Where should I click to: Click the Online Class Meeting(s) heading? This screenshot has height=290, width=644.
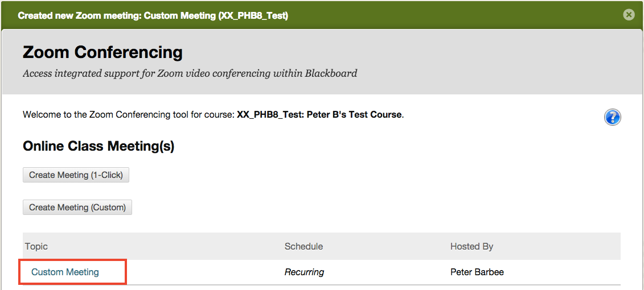[x=99, y=146]
